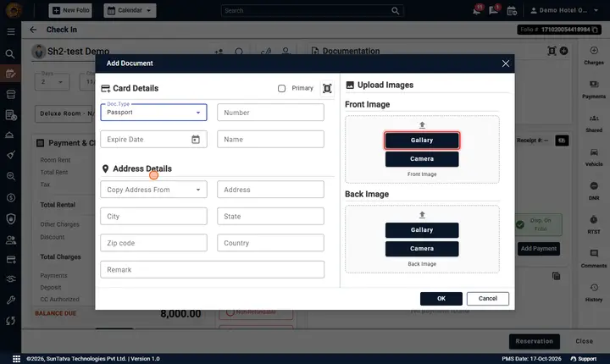This screenshot has width=610, height=364.
Task: Open the apps grid icon in footer
Action: pyautogui.click(x=16, y=359)
